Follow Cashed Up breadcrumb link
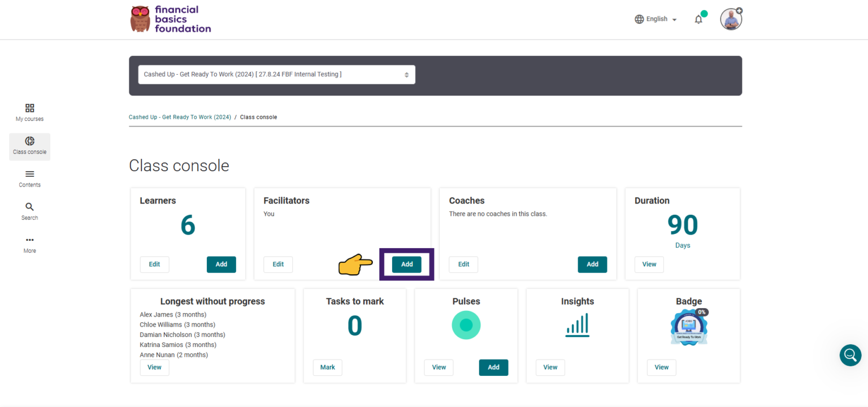Screen dimensions: 868x407 click(x=180, y=117)
